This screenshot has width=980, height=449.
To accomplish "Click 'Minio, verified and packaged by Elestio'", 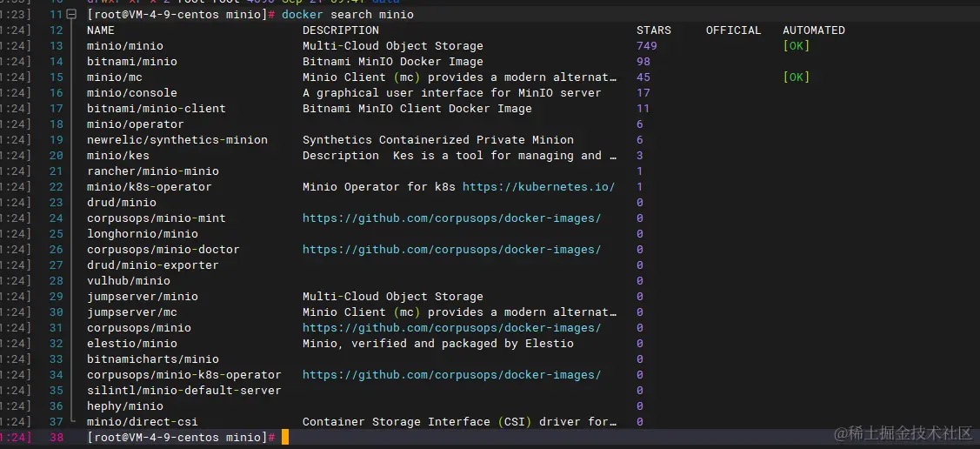I will (x=438, y=344).
